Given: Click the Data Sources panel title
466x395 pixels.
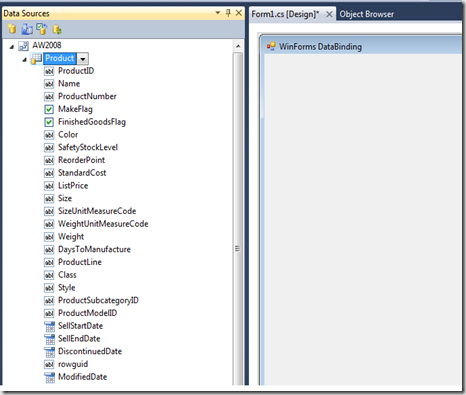Looking at the screenshot, I should tap(26, 13).
